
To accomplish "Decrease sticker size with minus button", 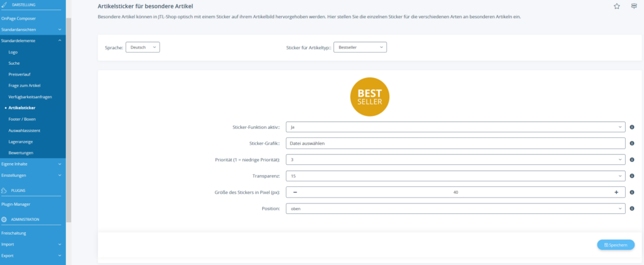I will [295, 192].
